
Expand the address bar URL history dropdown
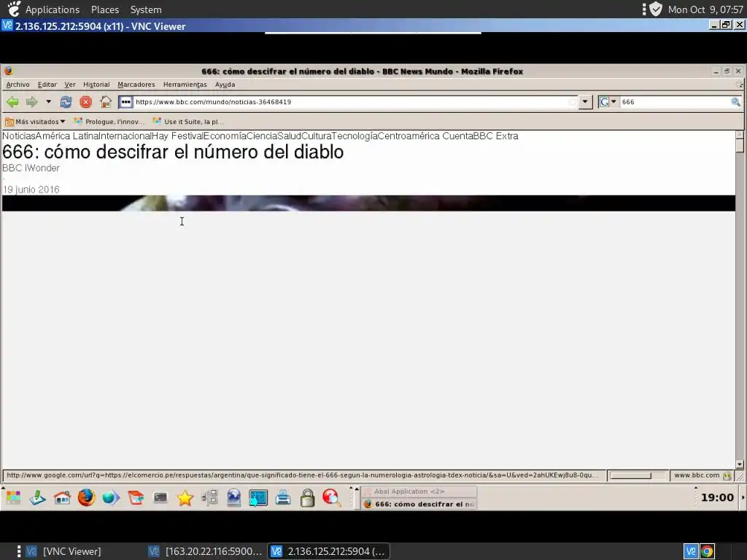click(x=585, y=102)
